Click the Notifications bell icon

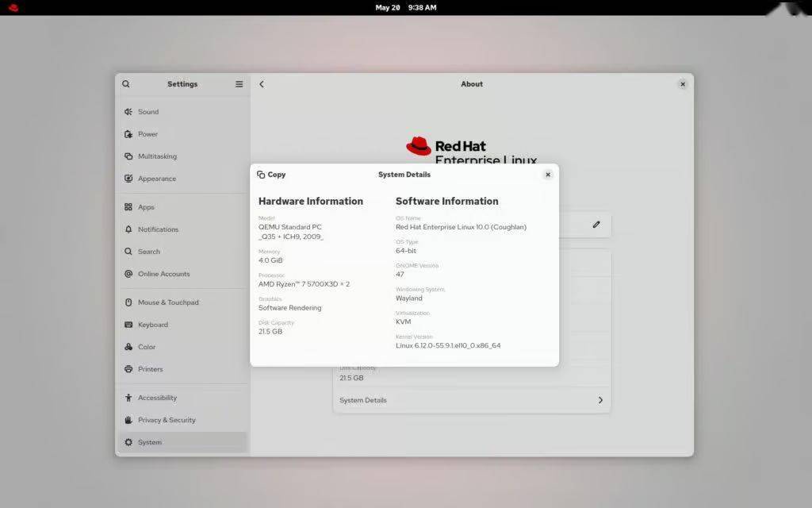click(x=128, y=229)
